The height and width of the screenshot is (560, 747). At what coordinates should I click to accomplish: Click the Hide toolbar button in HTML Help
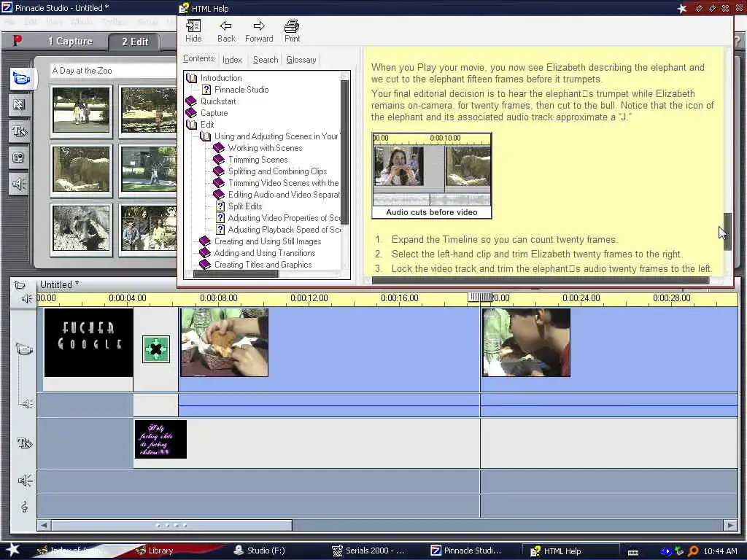tap(193, 31)
